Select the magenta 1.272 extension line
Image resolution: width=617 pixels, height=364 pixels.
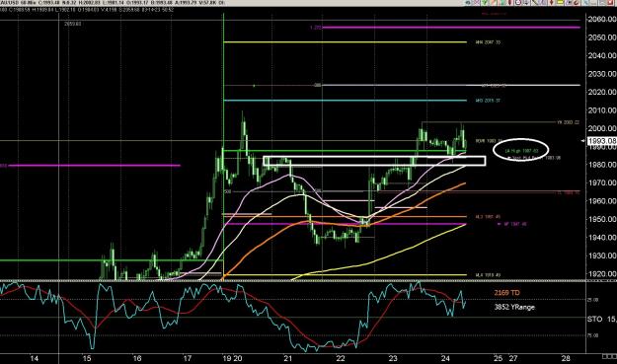coord(451,28)
